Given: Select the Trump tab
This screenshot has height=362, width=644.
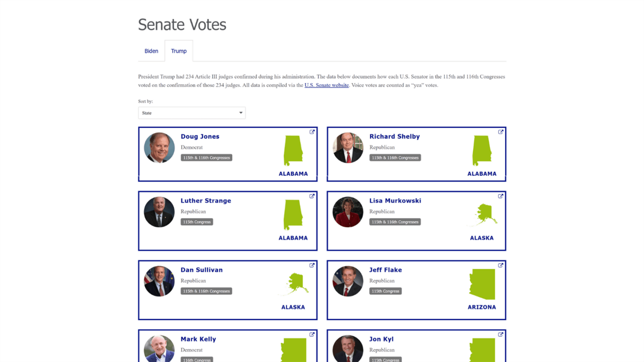Looking at the screenshot, I should 179,51.
